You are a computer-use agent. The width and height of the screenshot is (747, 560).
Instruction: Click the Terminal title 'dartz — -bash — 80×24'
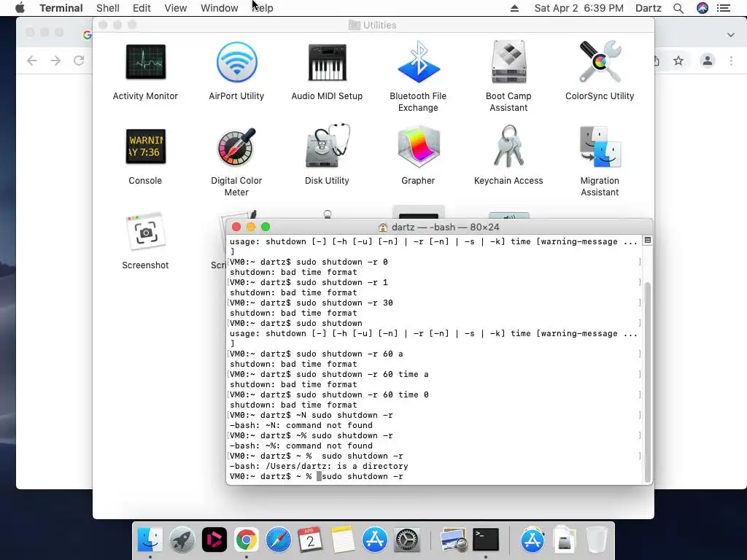pos(445,227)
